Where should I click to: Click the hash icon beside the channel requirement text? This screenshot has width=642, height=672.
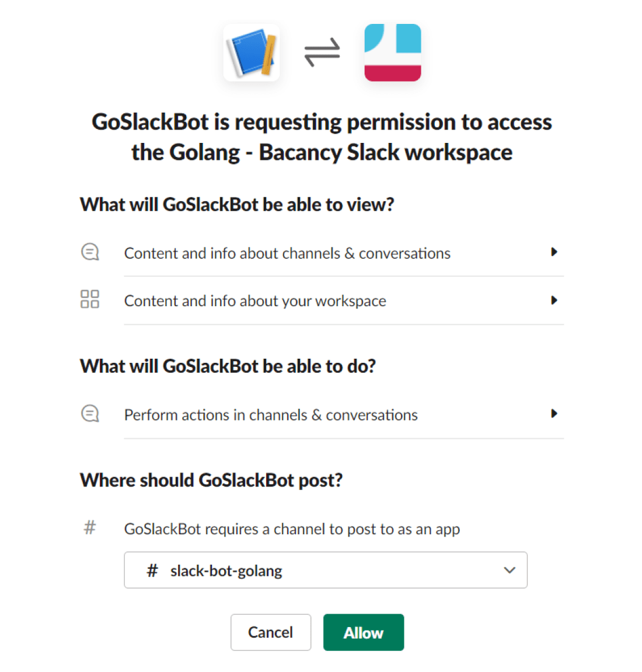[x=90, y=527]
